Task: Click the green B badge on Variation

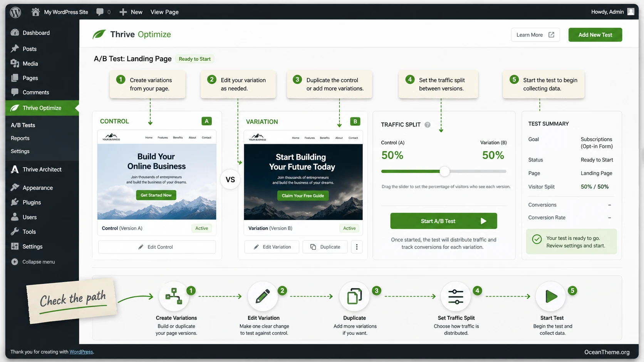Action: coord(355,121)
